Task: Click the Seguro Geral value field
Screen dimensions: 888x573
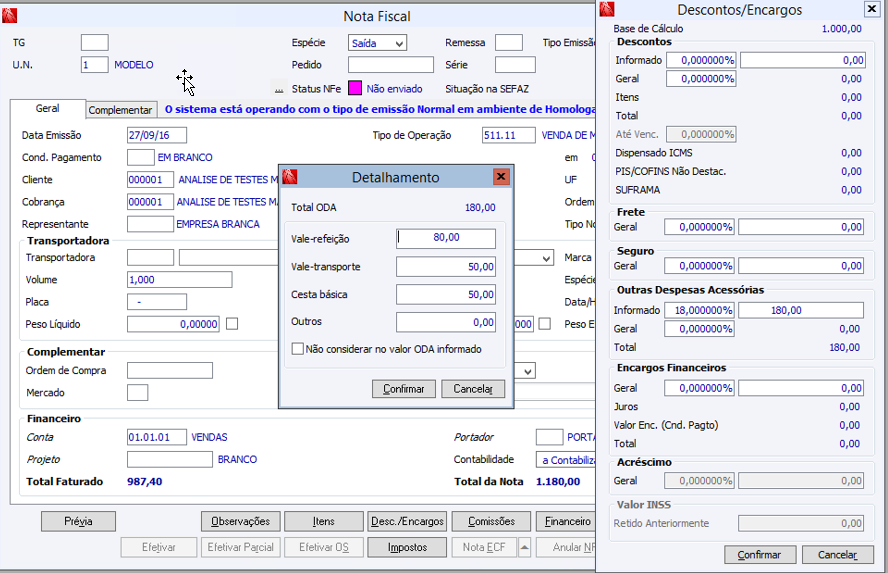Action: (x=801, y=266)
